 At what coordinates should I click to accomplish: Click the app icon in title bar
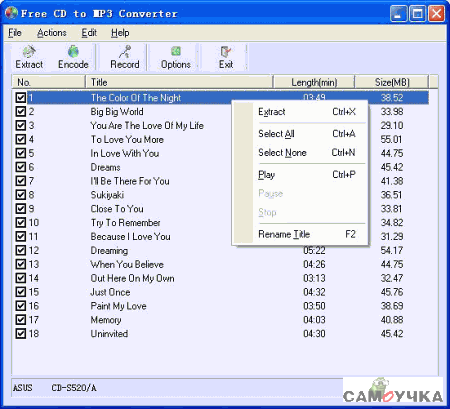[x=11, y=13]
